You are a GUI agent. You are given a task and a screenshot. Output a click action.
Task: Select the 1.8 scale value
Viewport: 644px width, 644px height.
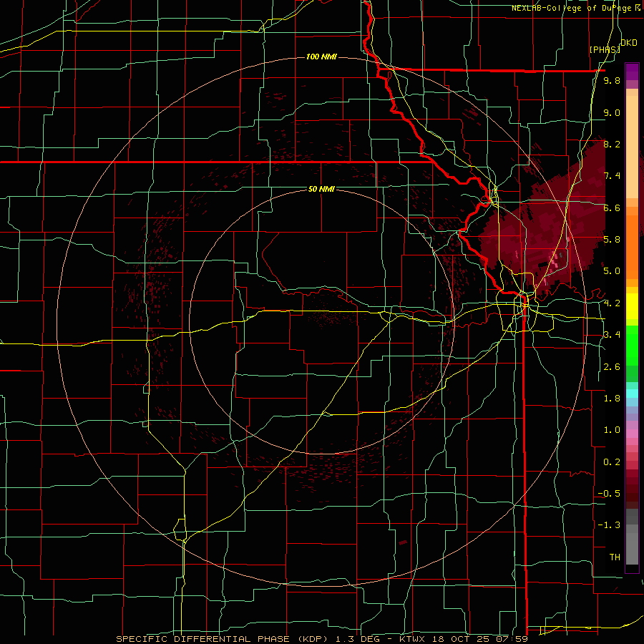coord(612,399)
